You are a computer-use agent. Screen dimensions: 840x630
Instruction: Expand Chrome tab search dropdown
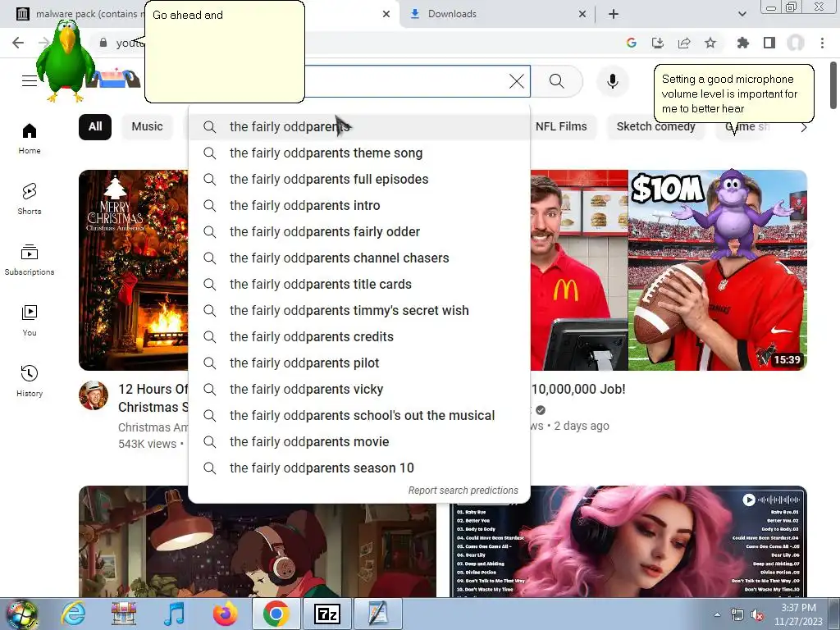(x=742, y=14)
